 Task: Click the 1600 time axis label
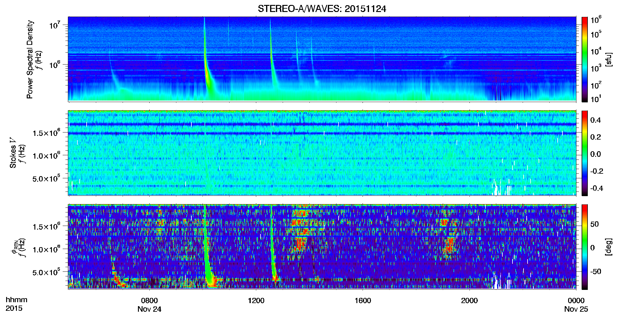pos(363,301)
